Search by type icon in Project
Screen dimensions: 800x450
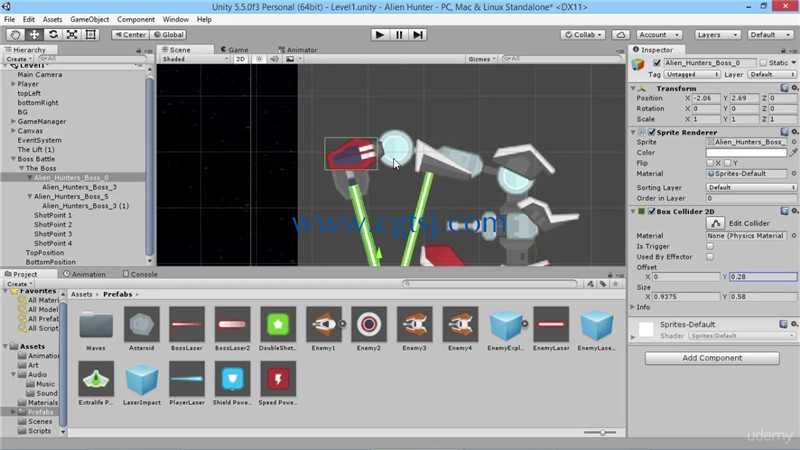pos(590,284)
